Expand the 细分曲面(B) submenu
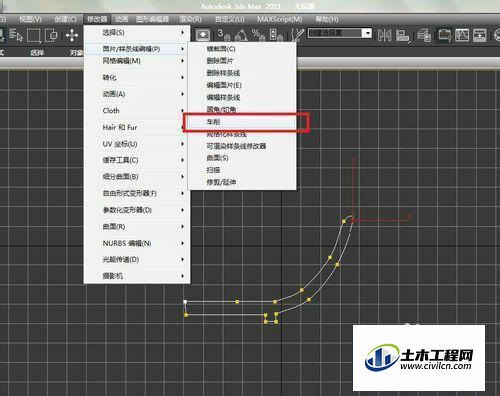 pyautogui.click(x=137, y=177)
